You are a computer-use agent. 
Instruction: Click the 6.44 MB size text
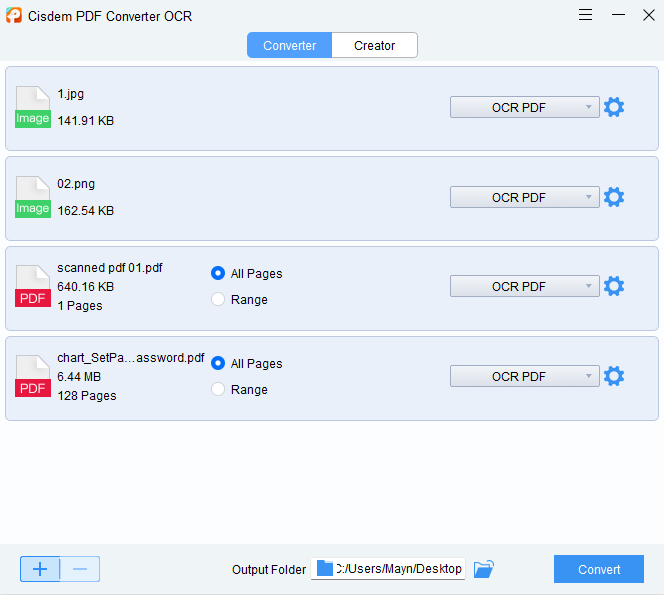79,376
